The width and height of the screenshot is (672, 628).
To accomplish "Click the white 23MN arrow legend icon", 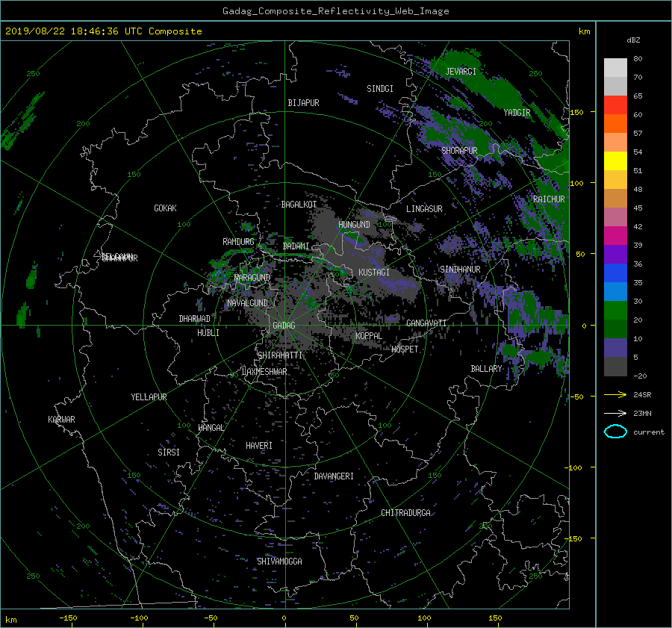I will tap(615, 413).
